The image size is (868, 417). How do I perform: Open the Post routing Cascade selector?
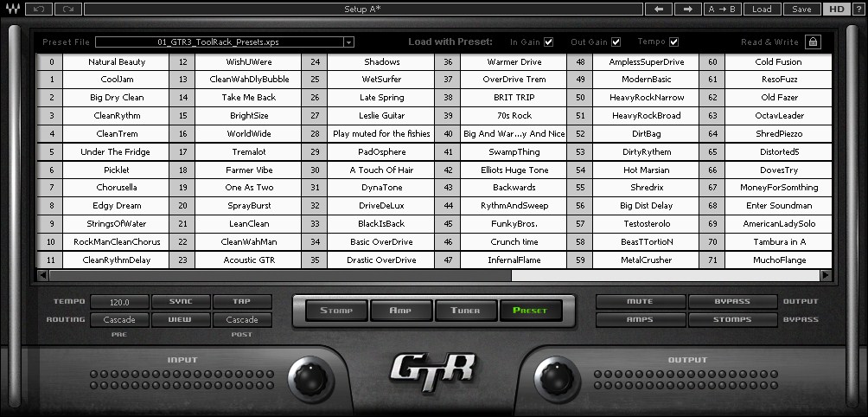pyautogui.click(x=242, y=319)
